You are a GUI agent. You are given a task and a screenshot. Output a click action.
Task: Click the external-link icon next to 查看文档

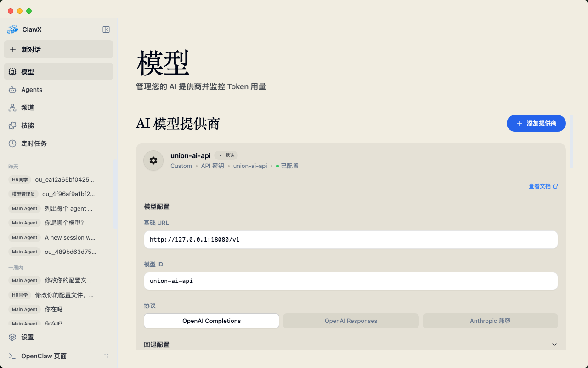point(555,186)
